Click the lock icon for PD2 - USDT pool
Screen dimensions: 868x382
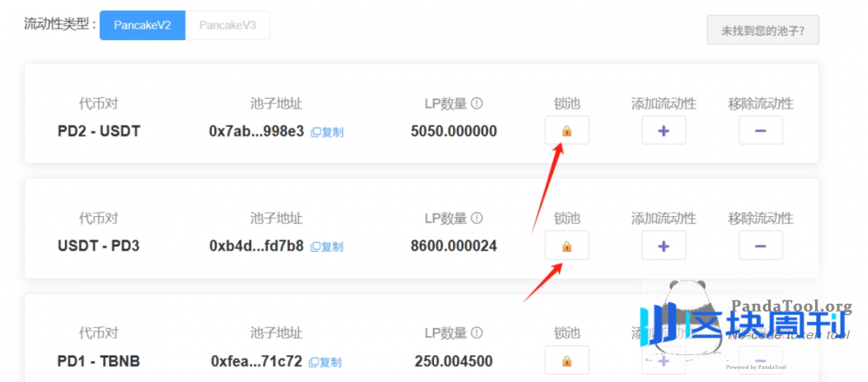tap(567, 131)
